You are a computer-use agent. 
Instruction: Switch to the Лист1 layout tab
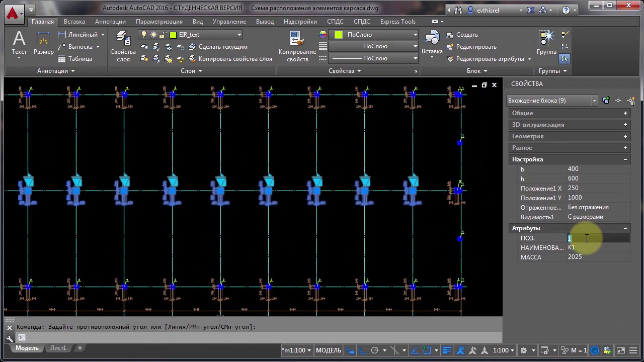pyautogui.click(x=58, y=348)
